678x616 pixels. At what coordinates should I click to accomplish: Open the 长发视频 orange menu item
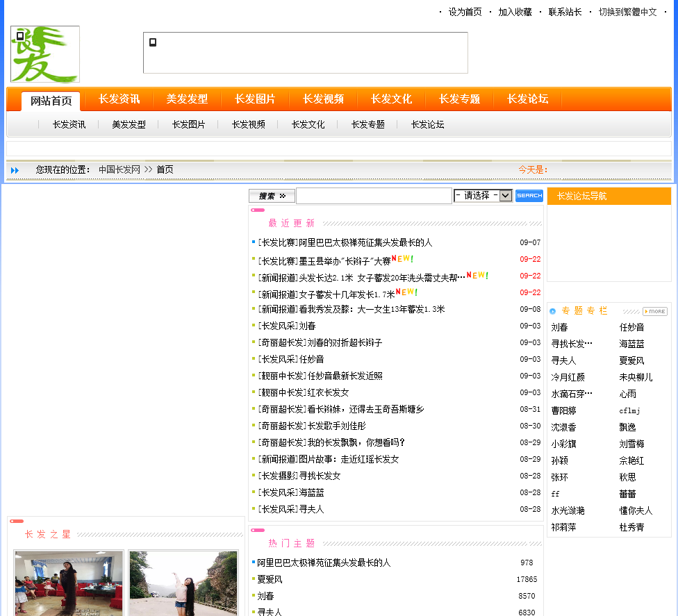323,99
